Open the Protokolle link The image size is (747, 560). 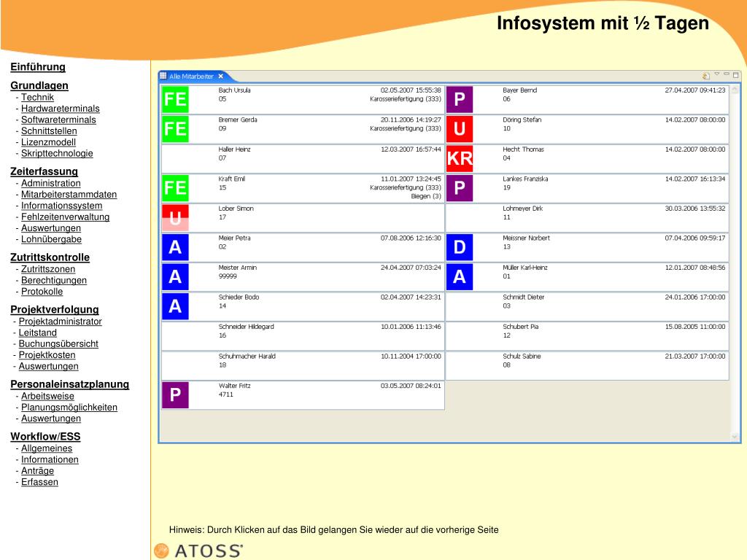[x=42, y=292]
